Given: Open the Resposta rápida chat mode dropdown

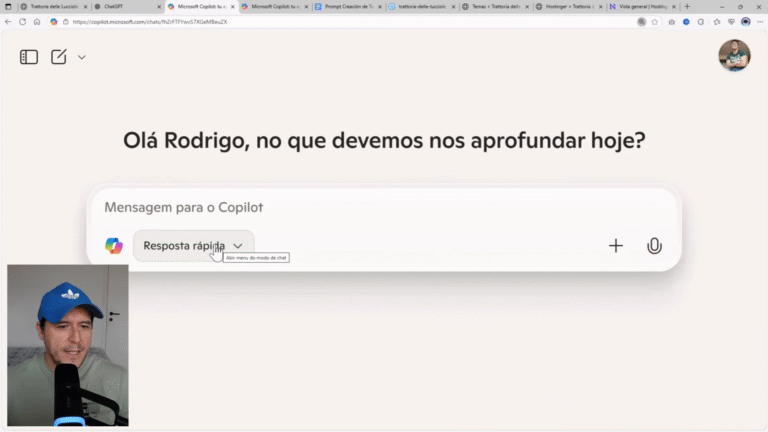Looking at the screenshot, I should coord(193,246).
